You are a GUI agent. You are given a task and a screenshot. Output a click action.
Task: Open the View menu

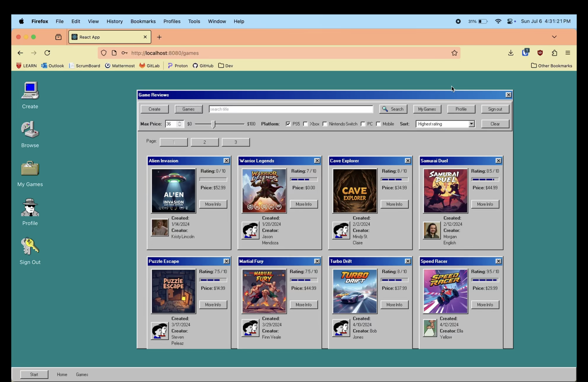(93, 21)
